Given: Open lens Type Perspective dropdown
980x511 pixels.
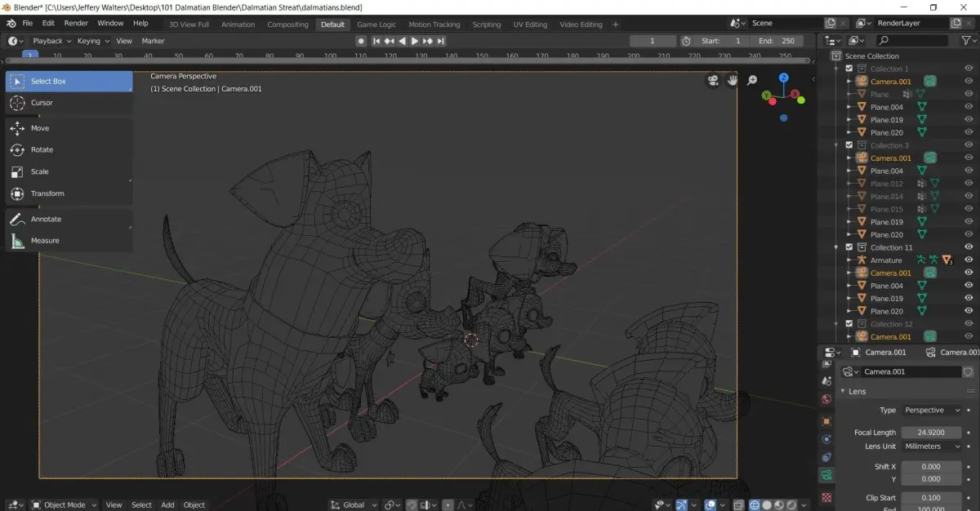Looking at the screenshot, I should point(933,411).
